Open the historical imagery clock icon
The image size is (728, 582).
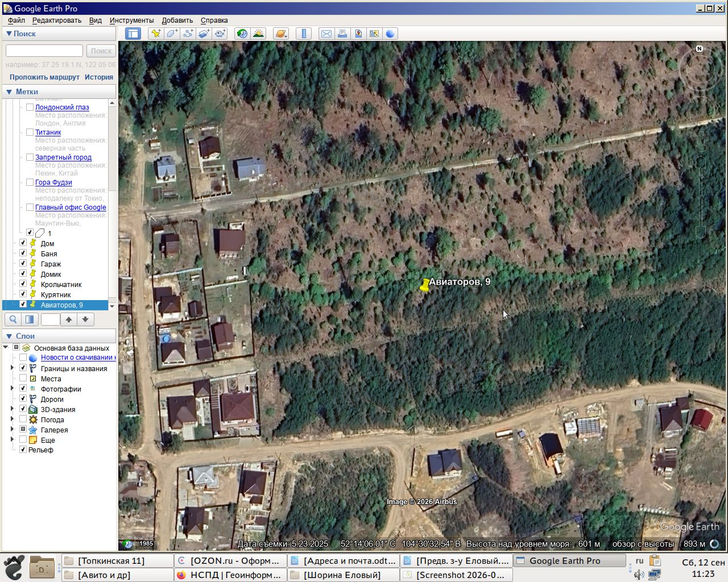click(242, 34)
